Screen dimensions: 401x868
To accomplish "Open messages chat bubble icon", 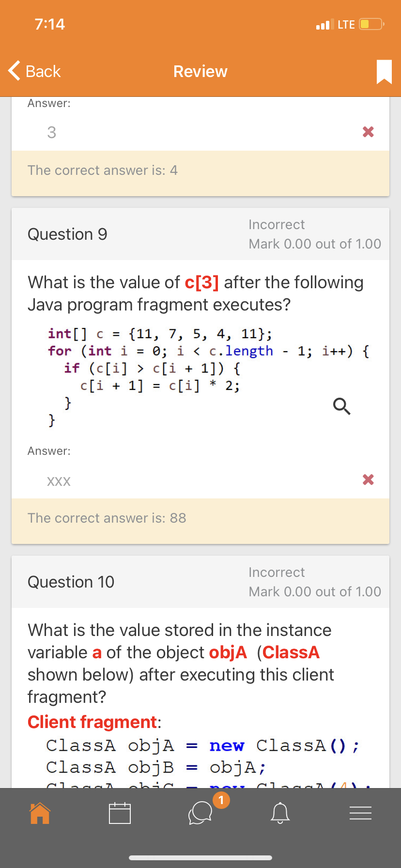I will pos(200,813).
